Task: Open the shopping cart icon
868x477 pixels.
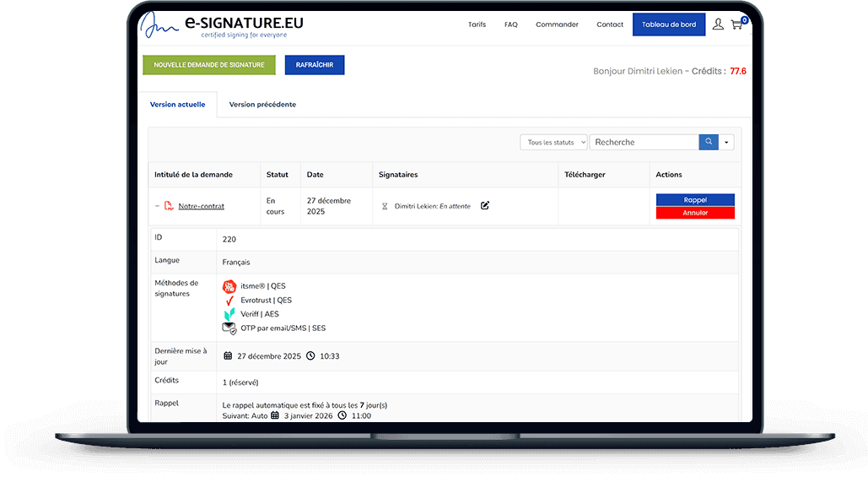Action: click(x=737, y=24)
